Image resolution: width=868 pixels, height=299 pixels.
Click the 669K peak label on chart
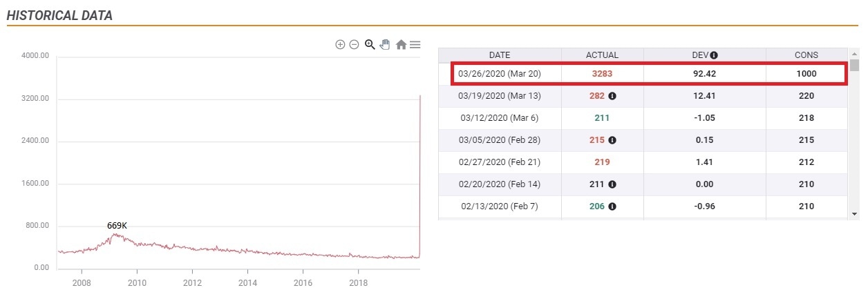(117, 226)
